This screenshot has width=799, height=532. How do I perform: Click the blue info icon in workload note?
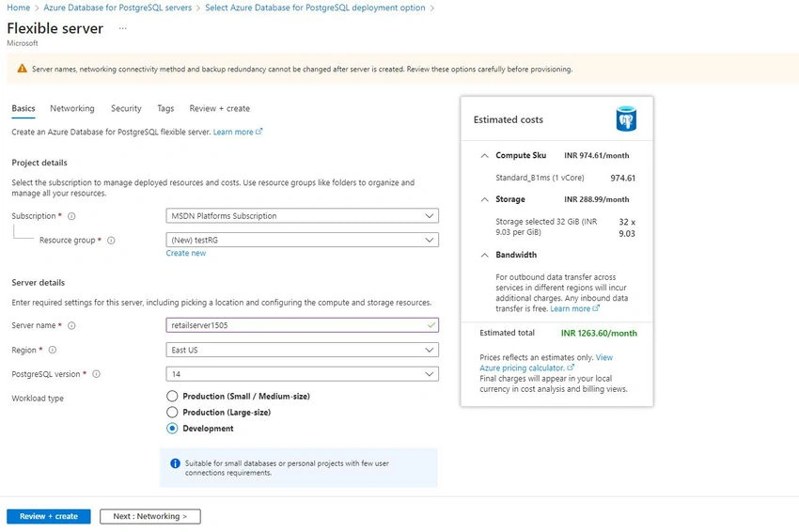[175, 463]
